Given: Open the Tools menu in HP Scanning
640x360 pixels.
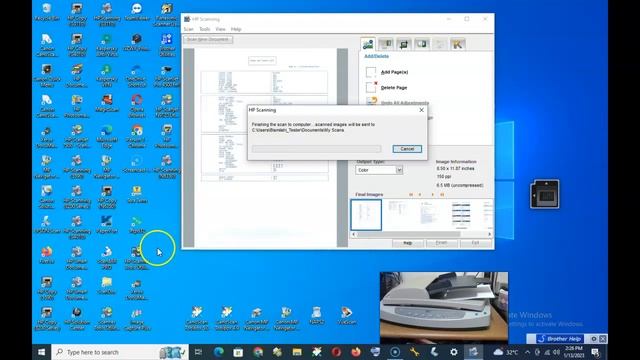Looking at the screenshot, I should click(204, 29).
